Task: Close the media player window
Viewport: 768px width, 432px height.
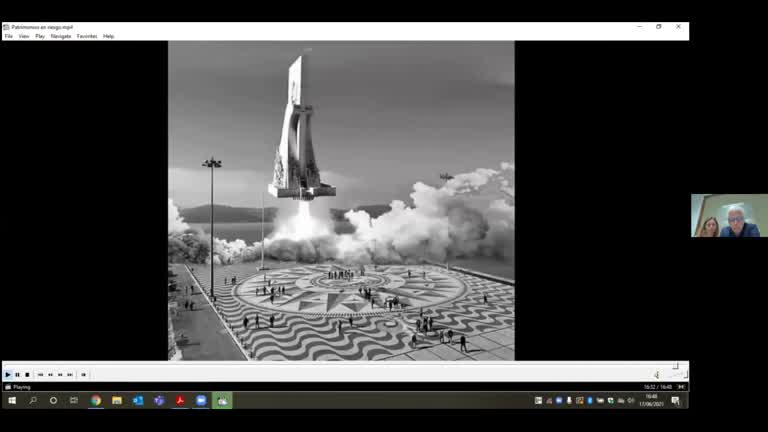Action: 678,27
